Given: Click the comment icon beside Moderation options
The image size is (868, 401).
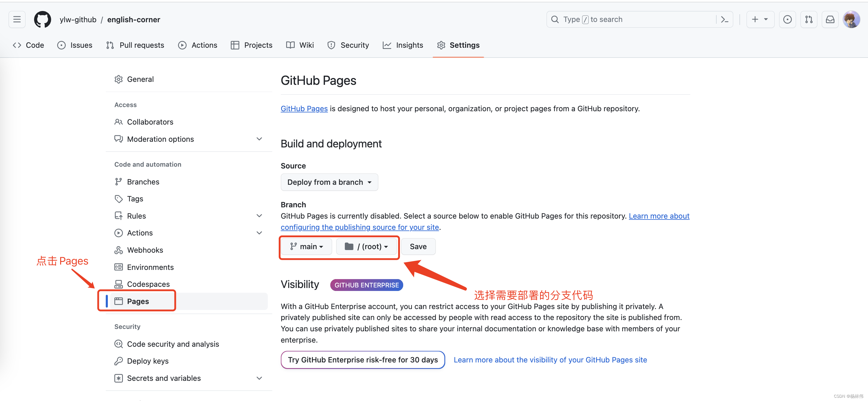Looking at the screenshot, I should coord(118,139).
